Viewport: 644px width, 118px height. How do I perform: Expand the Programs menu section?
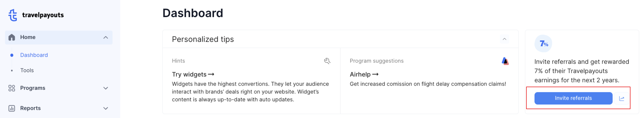106,88
